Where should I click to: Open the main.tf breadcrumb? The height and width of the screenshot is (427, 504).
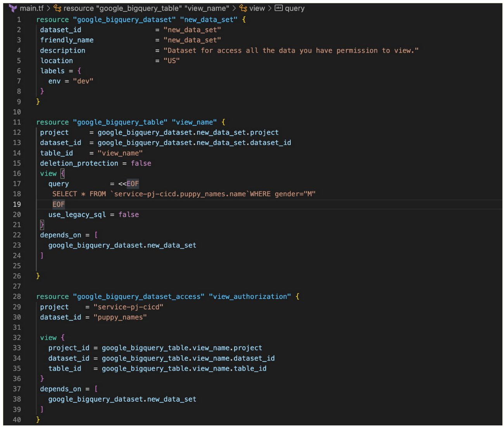tap(32, 8)
